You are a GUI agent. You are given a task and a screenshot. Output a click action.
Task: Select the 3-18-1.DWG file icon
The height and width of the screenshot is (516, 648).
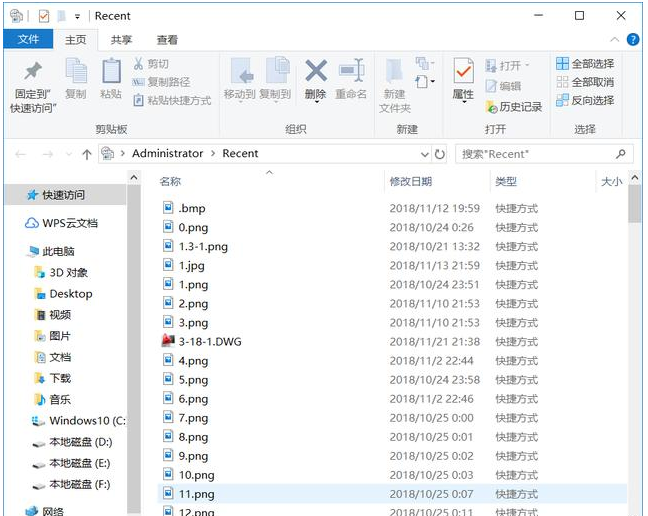coord(168,341)
